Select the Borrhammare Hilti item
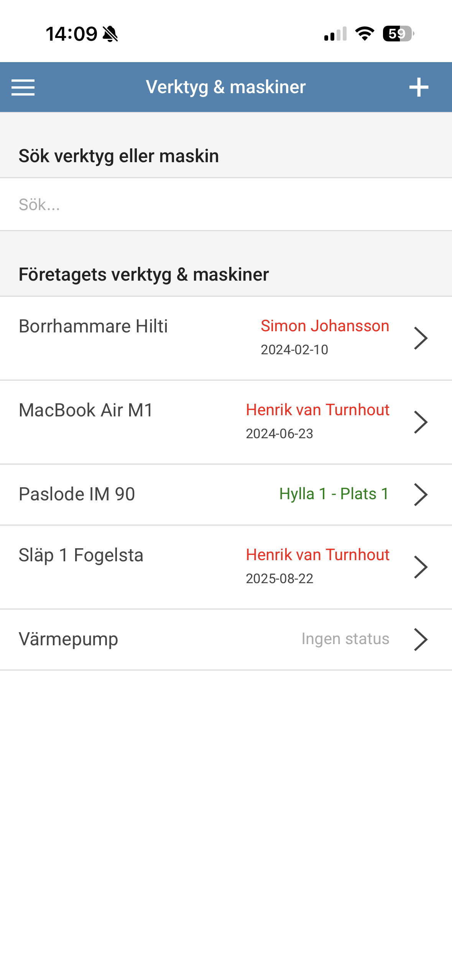 click(93, 326)
